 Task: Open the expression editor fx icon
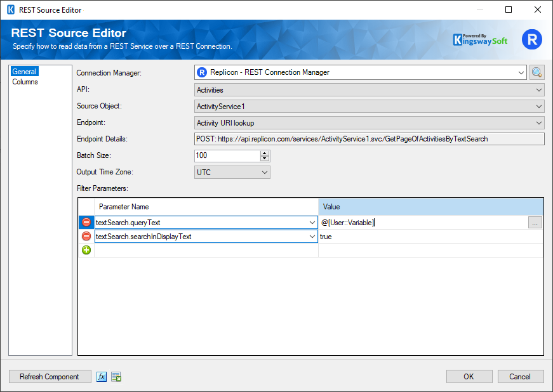[102, 377]
